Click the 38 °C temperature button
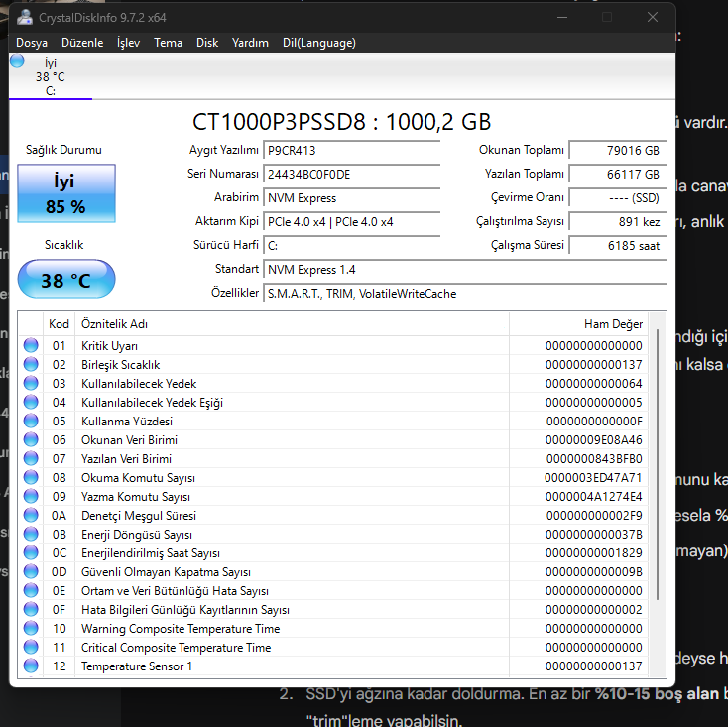Image resolution: width=728 pixels, height=727 pixels. click(x=66, y=279)
